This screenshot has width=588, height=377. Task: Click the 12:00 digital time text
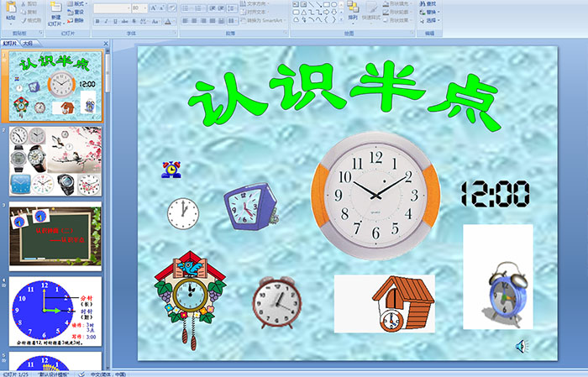pyautogui.click(x=495, y=193)
